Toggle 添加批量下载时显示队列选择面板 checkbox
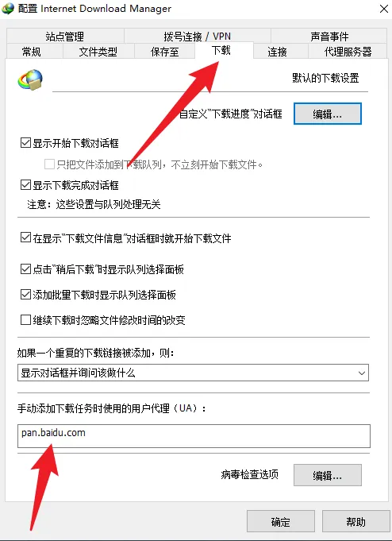The height and width of the screenshot is (541, 392). point(25,295)
